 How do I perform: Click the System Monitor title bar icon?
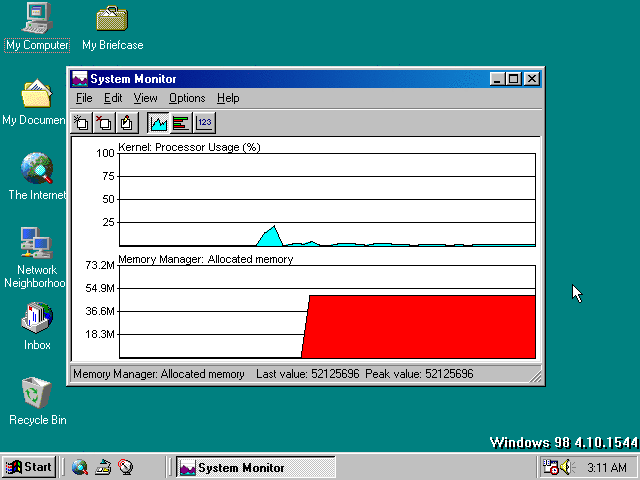point(80,79)
